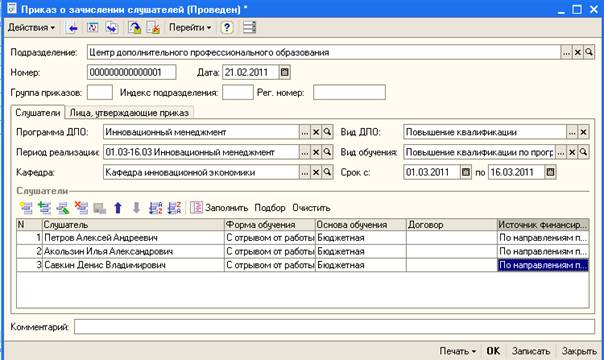Select the Слушатели tab
604x360 pixels.
tap(38, 113)
